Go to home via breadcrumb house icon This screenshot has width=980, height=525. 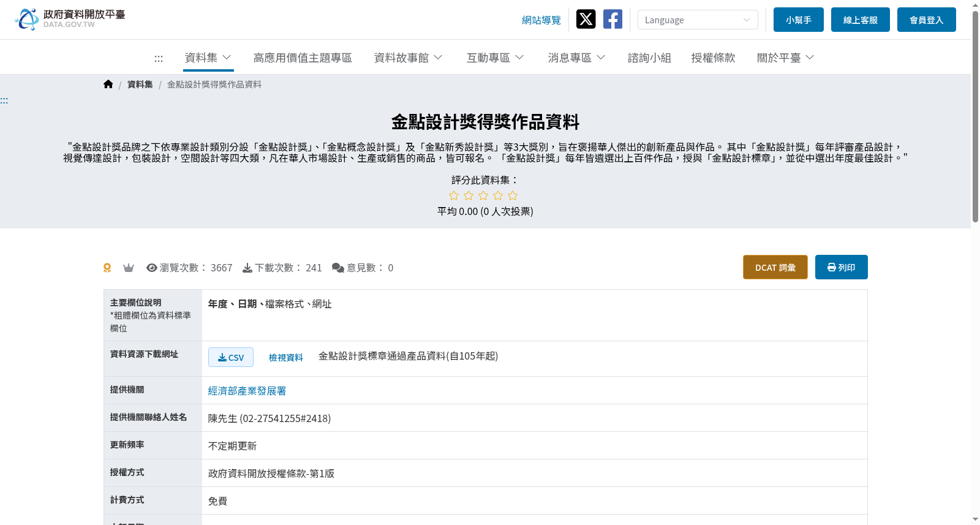pyautogui.click(x=108, y=84)
